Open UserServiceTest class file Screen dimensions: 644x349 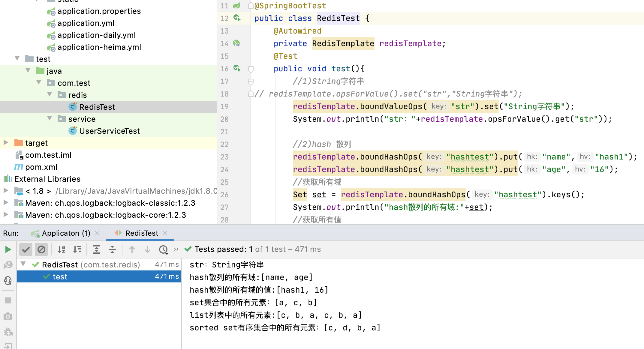pyautogui.click(x=109, y=131)
